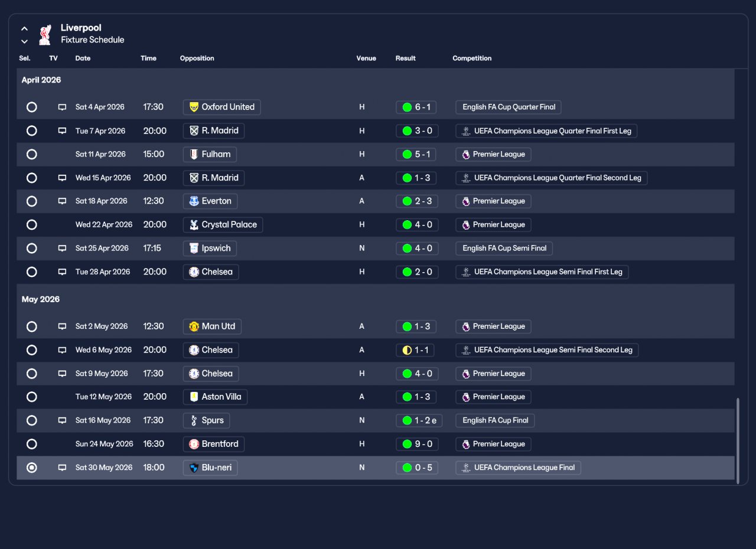
Task: Click the April 2026 month heading
Action: click(x=41, y=80)
